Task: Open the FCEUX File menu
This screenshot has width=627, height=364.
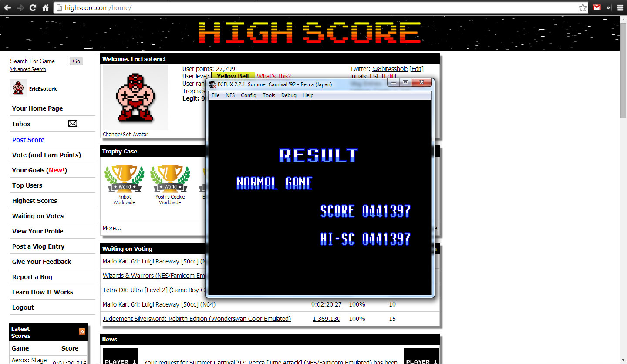Action: tap(216, 95)
